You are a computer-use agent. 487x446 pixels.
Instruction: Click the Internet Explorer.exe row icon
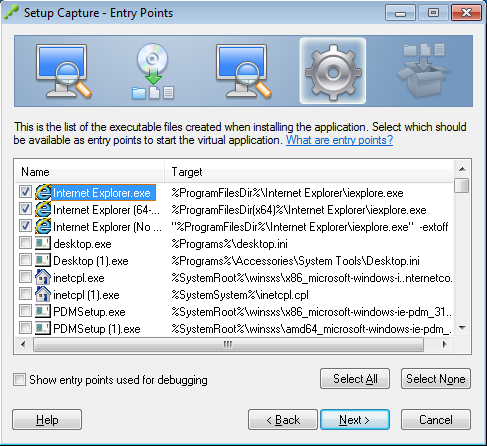point(43,193)
